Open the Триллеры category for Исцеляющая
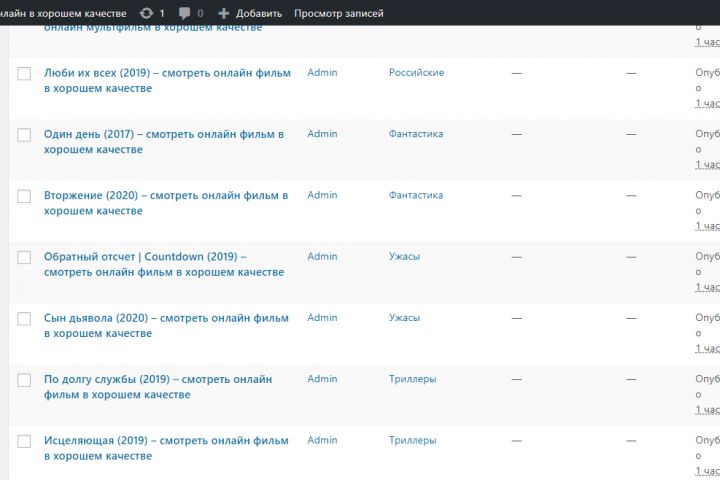 point(412,440)
